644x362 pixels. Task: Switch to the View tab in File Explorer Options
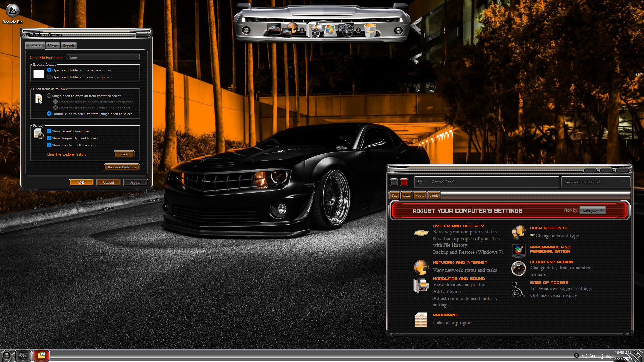(x=52, y=46)
